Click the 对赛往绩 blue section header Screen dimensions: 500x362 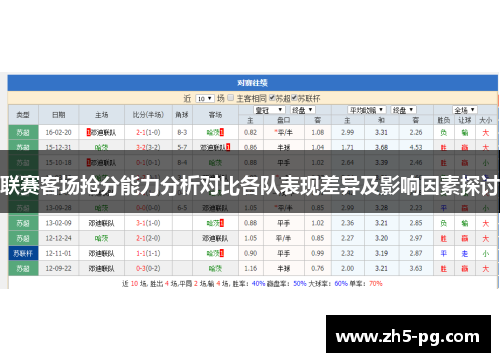click(x=253, y=83)
